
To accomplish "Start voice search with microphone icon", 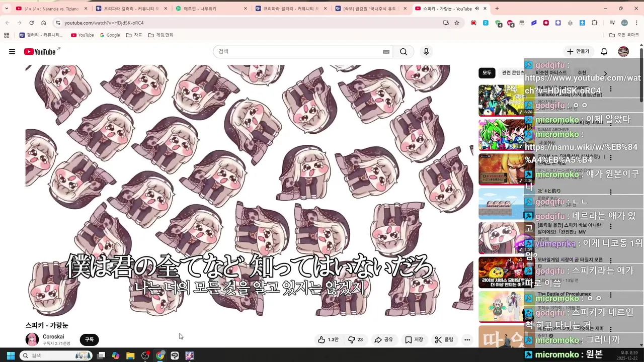I will click(x=426, y=52).
